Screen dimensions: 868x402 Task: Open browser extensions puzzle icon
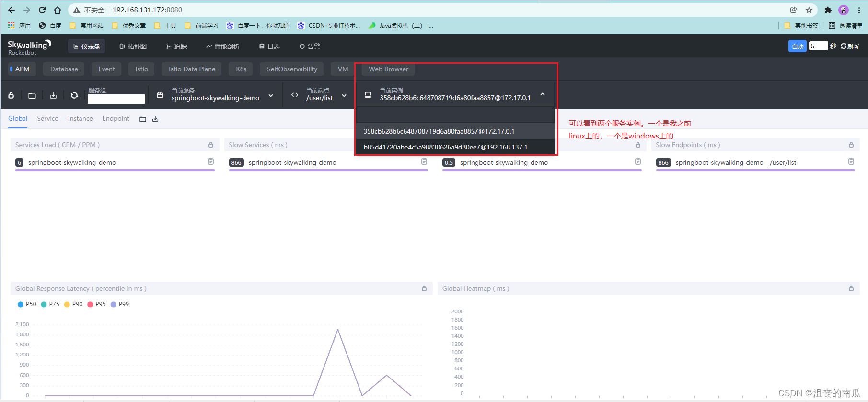point(828,10)
